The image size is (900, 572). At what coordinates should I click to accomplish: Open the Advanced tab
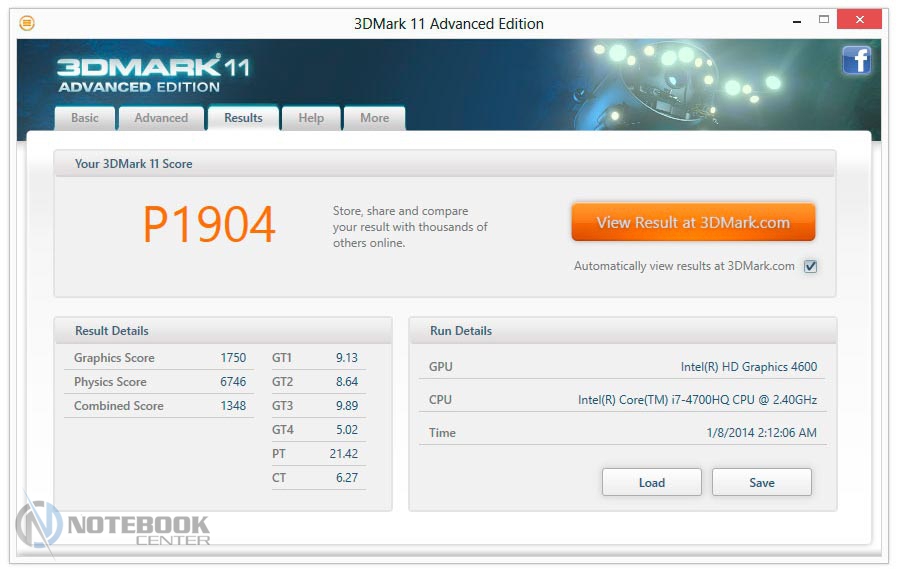tap(161, 118)
